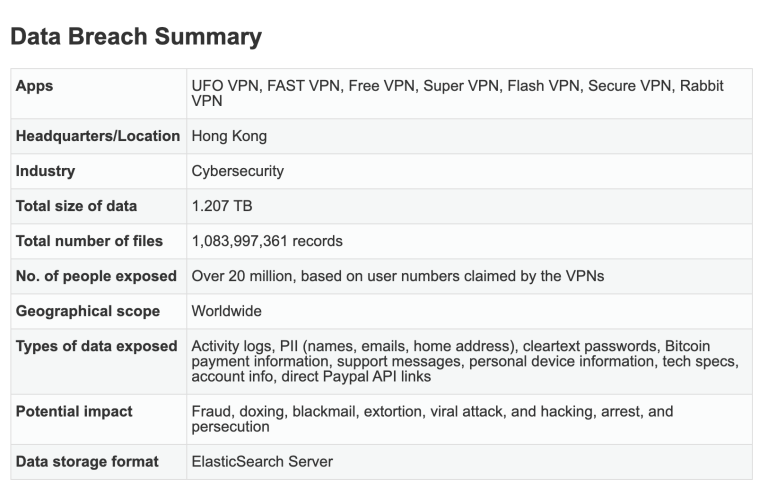Select the Potential impact label
Viewport: 768px width, 496px height.
point(74,412)
